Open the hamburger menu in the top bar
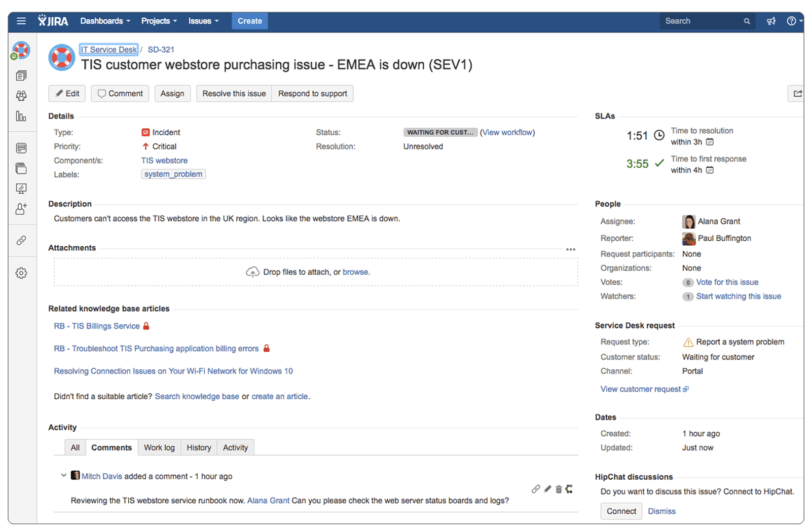 [x=21, y=21]
